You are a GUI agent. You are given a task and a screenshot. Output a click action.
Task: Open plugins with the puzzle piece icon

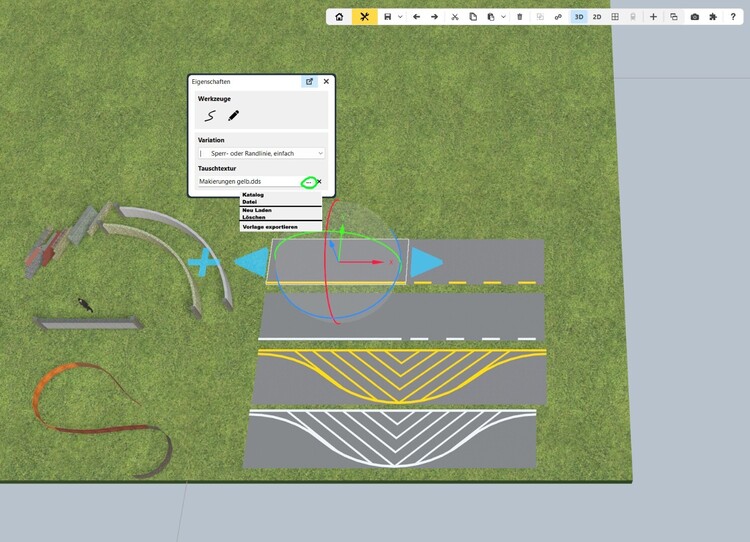(x=713, y=17)
